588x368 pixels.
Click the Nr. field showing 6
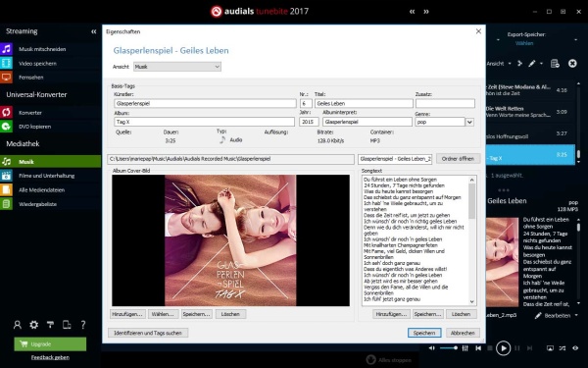(306, 103)
